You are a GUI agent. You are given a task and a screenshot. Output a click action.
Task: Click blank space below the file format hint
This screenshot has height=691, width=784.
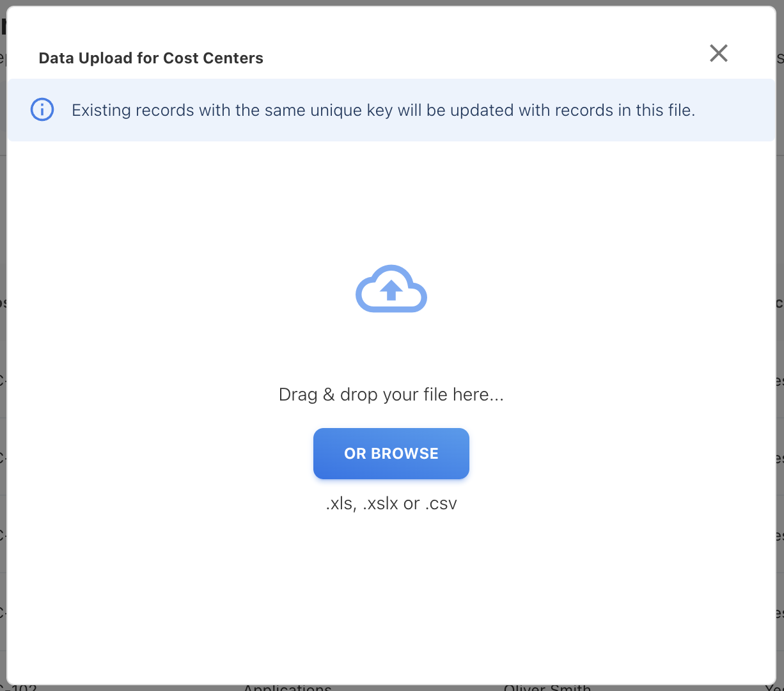391,589
